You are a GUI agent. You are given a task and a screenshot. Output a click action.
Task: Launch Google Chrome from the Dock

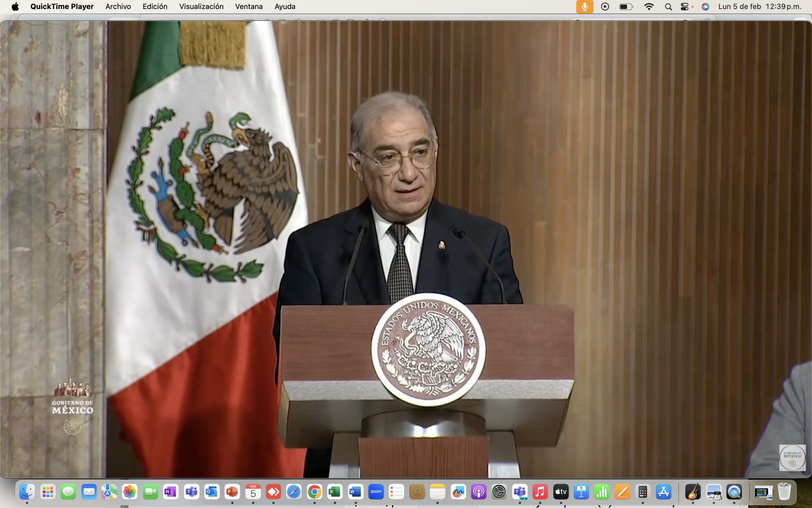[314, 492]
